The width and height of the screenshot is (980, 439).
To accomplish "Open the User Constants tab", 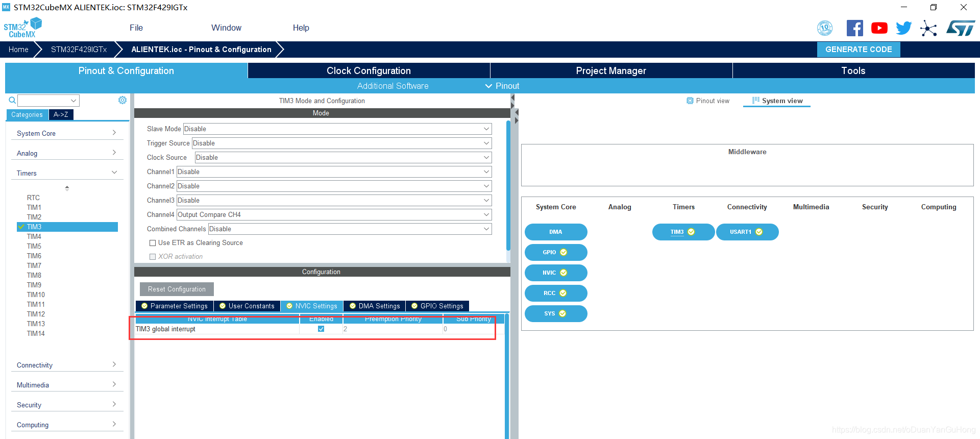I will [247, 306].
